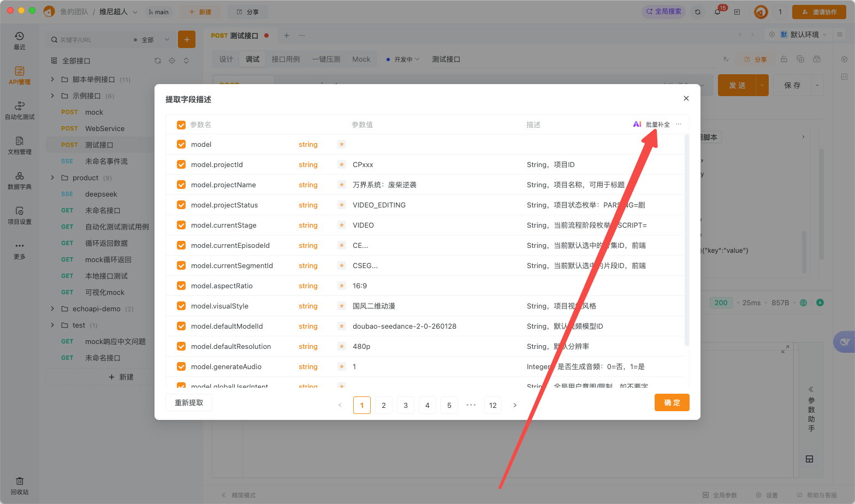Expand the product folder
This screenshot has height=504, width=855.
(x=52, y=177)
